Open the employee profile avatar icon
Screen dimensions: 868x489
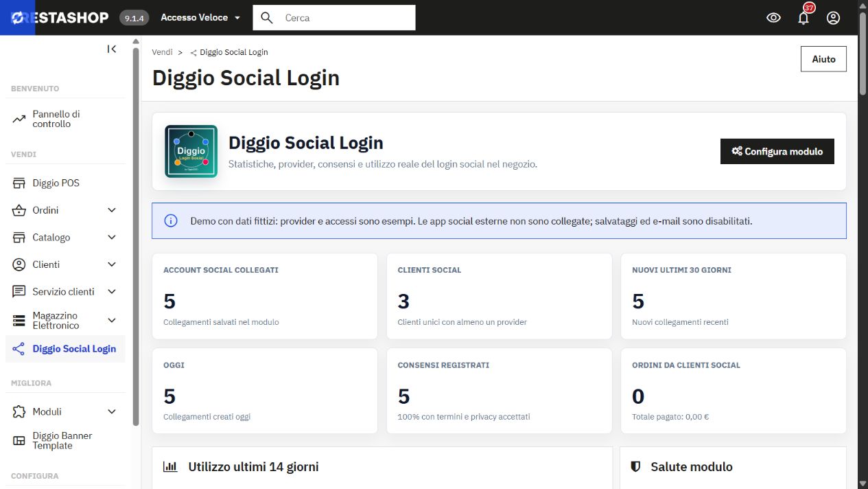[833, 18]
